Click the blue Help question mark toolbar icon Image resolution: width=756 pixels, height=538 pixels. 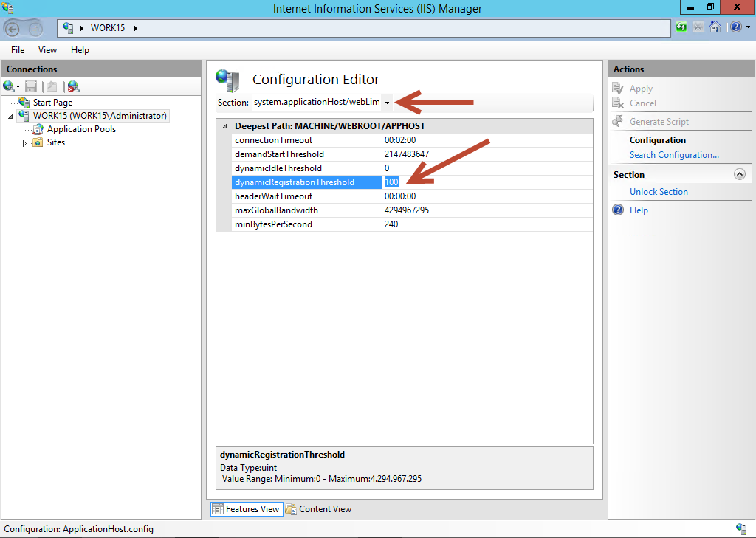[x=735, y=27]
